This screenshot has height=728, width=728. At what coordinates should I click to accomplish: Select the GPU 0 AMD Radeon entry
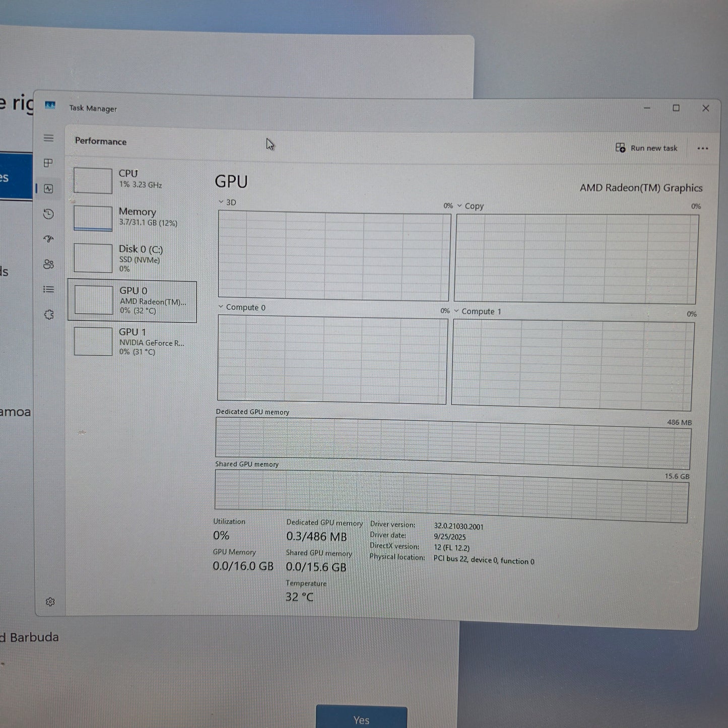(133, 301)
